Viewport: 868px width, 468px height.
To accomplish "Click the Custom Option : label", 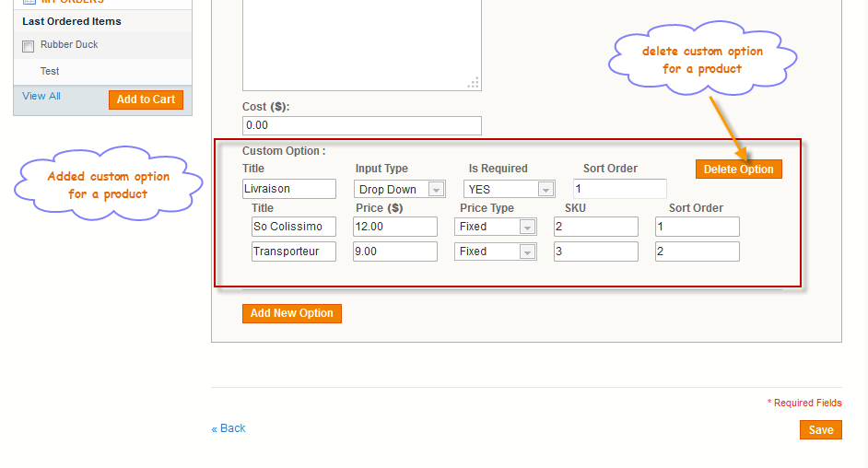I will pos(284,151).
